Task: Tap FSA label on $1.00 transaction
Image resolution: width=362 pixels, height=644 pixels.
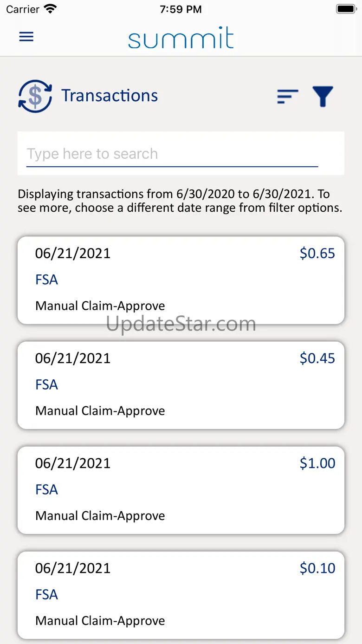Action: pyautogui.click(x=47, y=489)
